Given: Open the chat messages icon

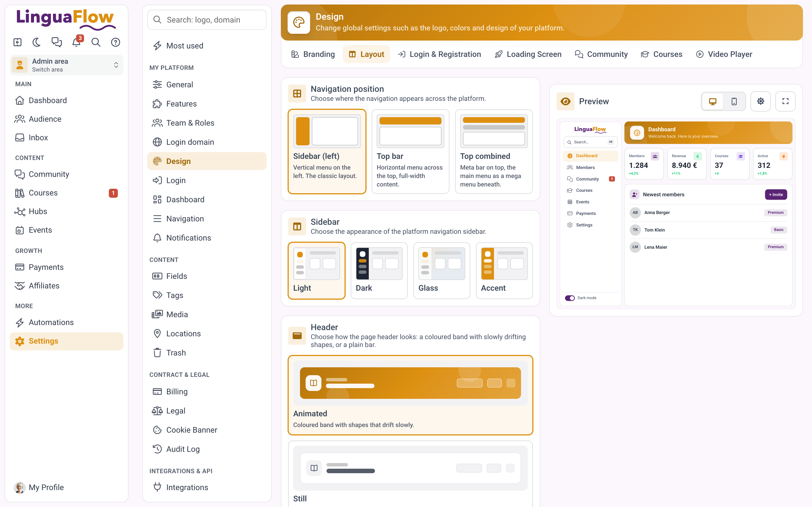Looking at the screenshot, I should click(x=56, y=42).
